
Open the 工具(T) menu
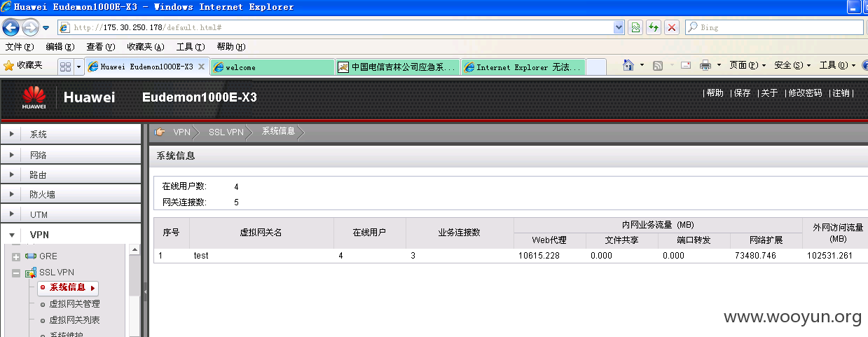tap(191, 47)
